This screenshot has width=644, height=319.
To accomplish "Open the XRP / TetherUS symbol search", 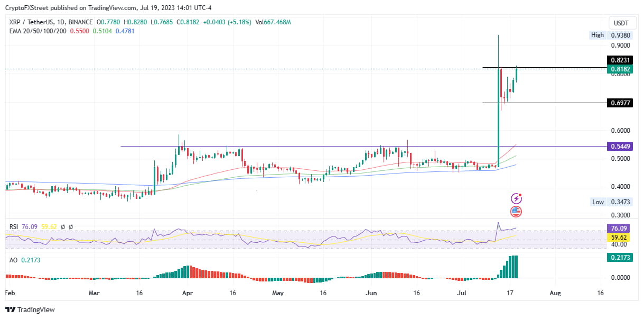I will pos(32,22).
